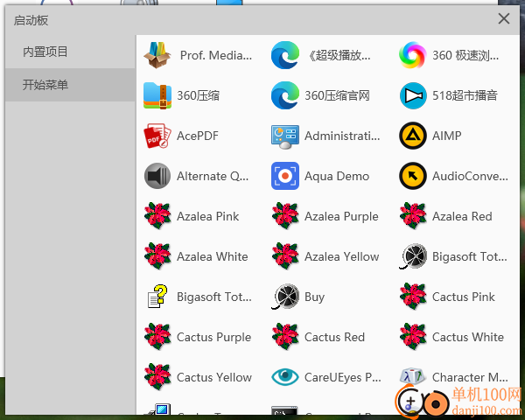This screenshot has width=525, height=420.
Task: Launch the Aqua Demo recorder icon
Action: (285, 176)
